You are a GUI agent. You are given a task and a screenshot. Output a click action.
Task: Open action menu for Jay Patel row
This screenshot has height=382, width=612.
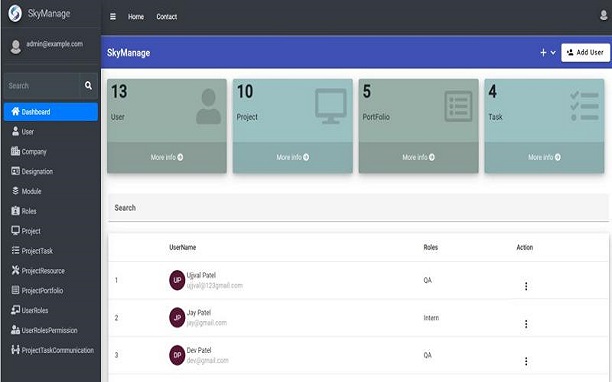[x=526, y=324]
